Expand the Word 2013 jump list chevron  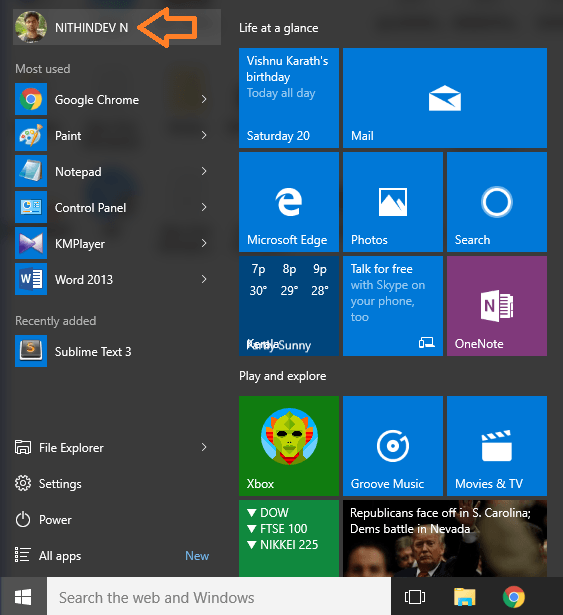click(204, 279)
